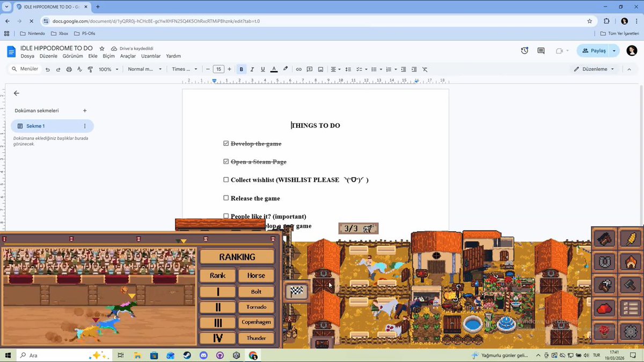The height and width of the screenshot is (362, 644).
Task: Click the print icon in Docs toolbar
Action: pyautogui.click(x=69, y=69)
